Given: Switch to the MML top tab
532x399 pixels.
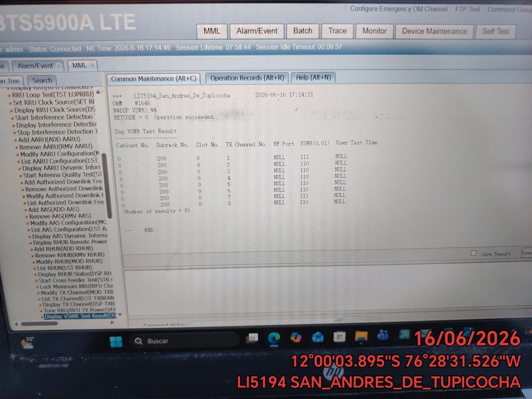Looking at the screenshot, I should (212, 31).
